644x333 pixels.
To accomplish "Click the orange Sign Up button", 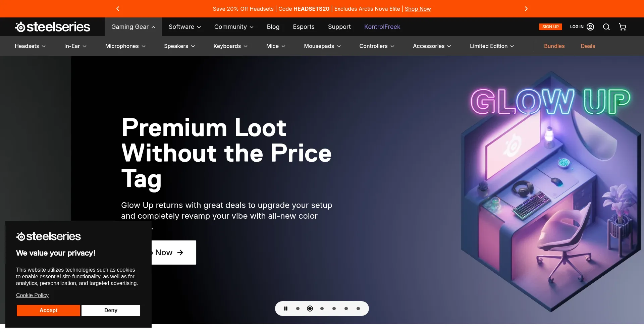I will point(550,27).
